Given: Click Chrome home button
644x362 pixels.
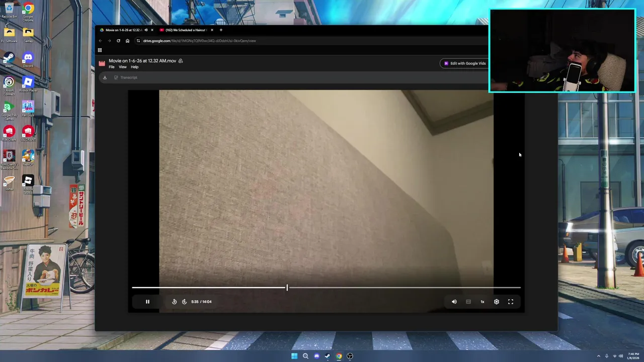Looking at the screenshot, I should pyautogui.click(x=127, y=41).
